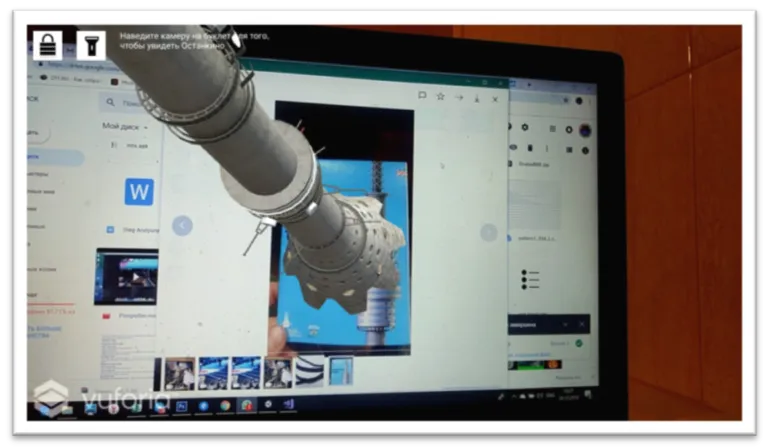Click the bulleted list icon in right window
The height and width of the screenshot is (447, 766).
pos(531,279)
